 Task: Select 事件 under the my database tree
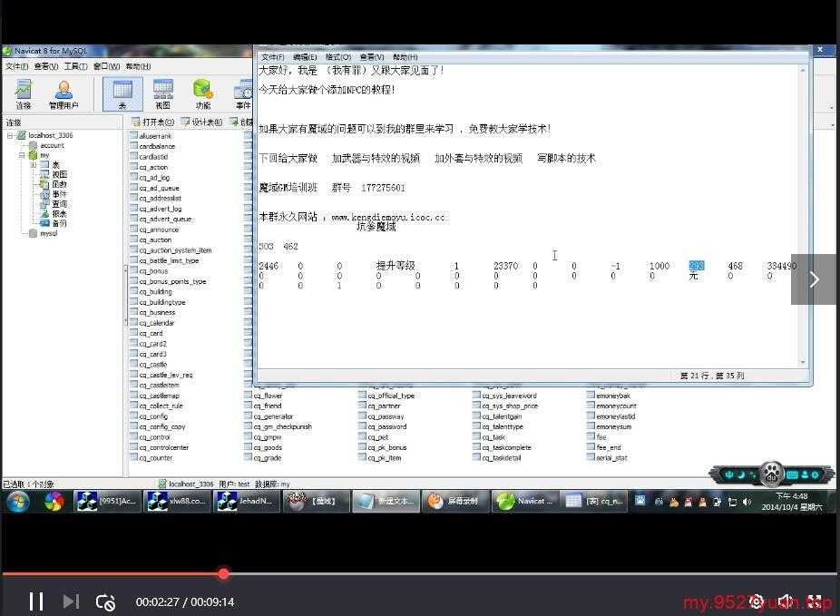(x=54, y=194)
